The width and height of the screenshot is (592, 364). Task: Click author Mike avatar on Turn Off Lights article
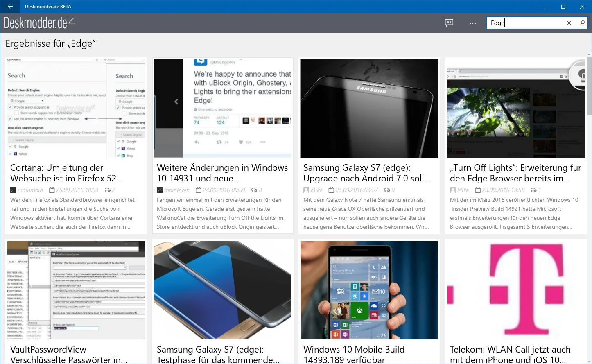453,190
